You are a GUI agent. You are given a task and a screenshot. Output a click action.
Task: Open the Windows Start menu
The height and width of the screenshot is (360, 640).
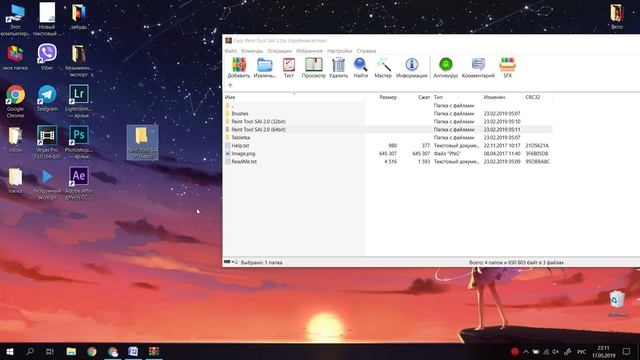(10, 351)
